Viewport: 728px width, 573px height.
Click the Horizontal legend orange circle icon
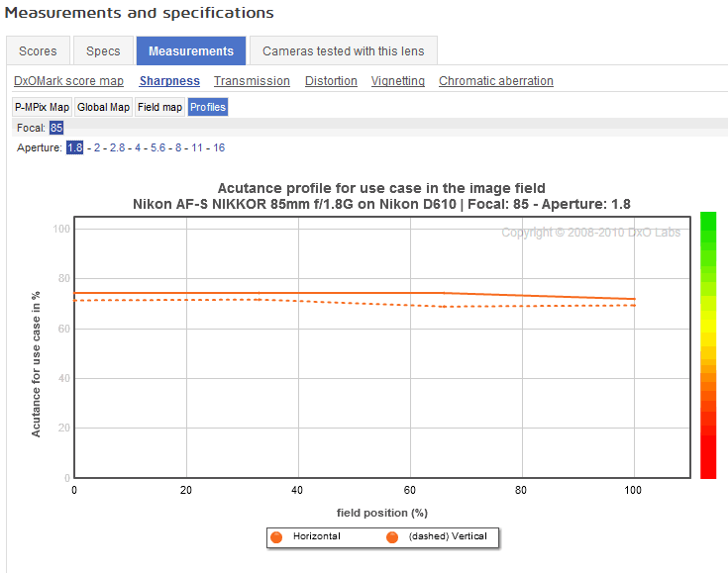point(276,536)
